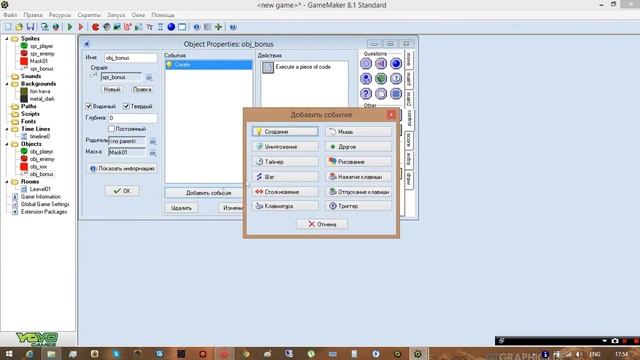
Task: Select the Create event in events list
Action: click(209, 64)
